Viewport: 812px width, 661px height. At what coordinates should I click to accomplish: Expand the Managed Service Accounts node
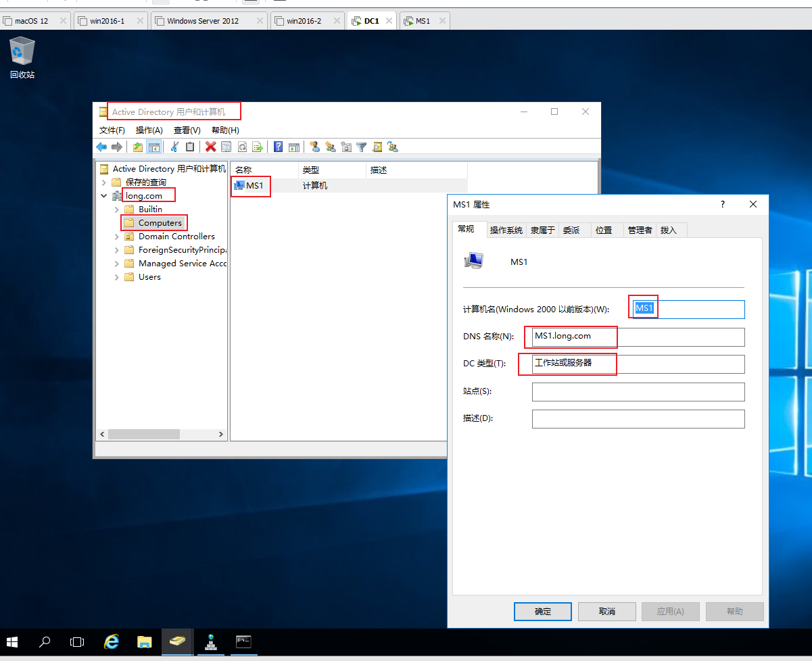116,264
